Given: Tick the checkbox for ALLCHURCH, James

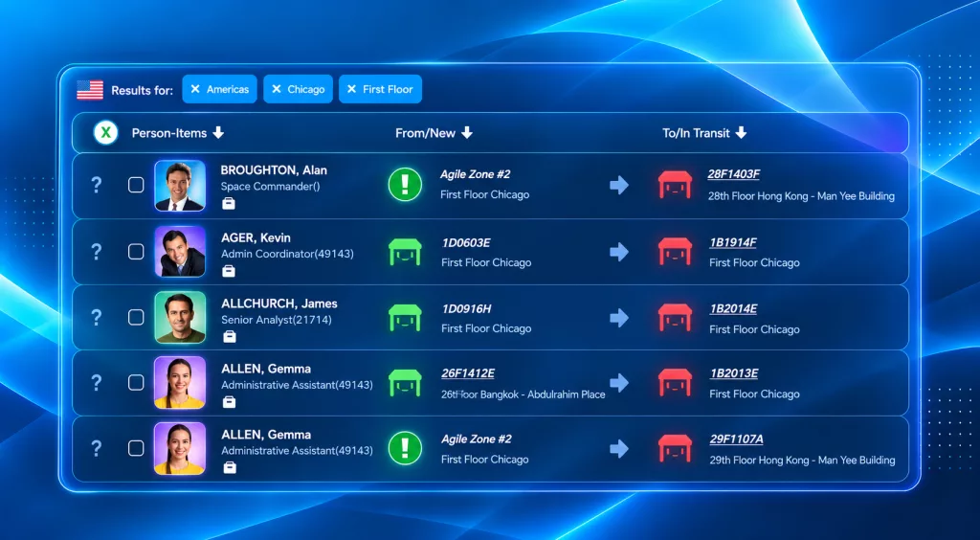Looking at the screenshot, I should [136, 318].
